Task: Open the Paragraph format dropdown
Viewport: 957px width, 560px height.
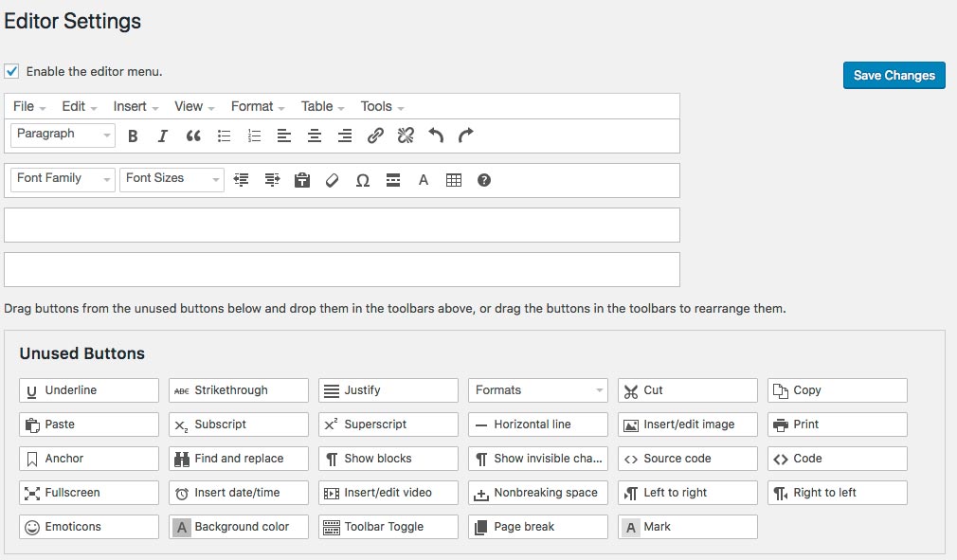Action: coord(63,135)
